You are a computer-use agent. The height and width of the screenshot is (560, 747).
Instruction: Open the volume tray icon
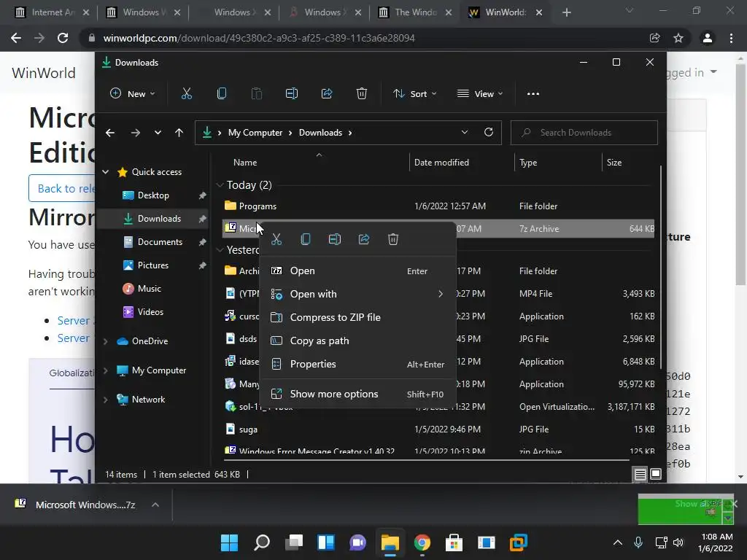tap(678, 542)
